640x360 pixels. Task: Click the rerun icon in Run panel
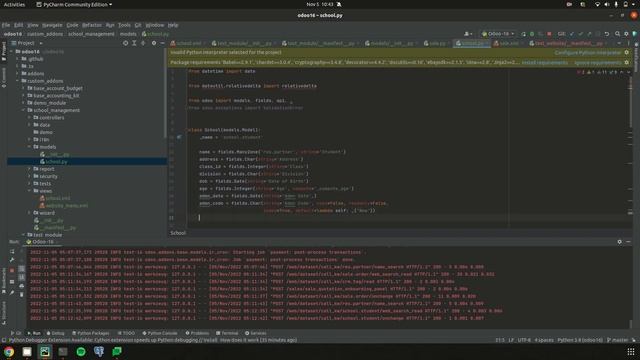(12, 252)
